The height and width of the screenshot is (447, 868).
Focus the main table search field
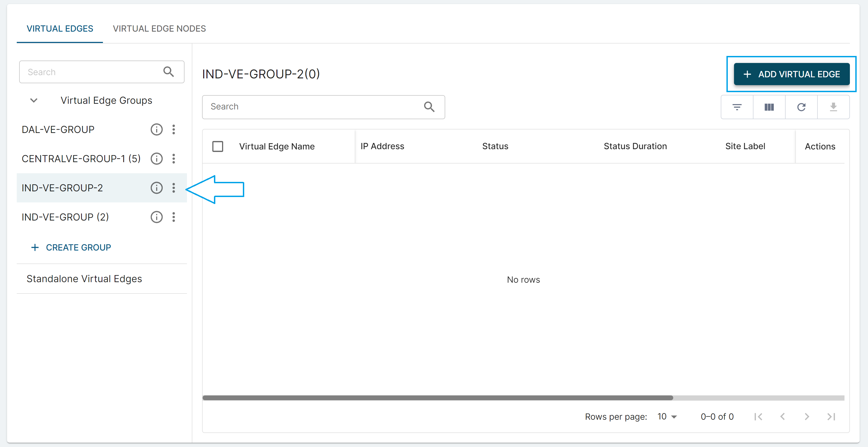313,107
